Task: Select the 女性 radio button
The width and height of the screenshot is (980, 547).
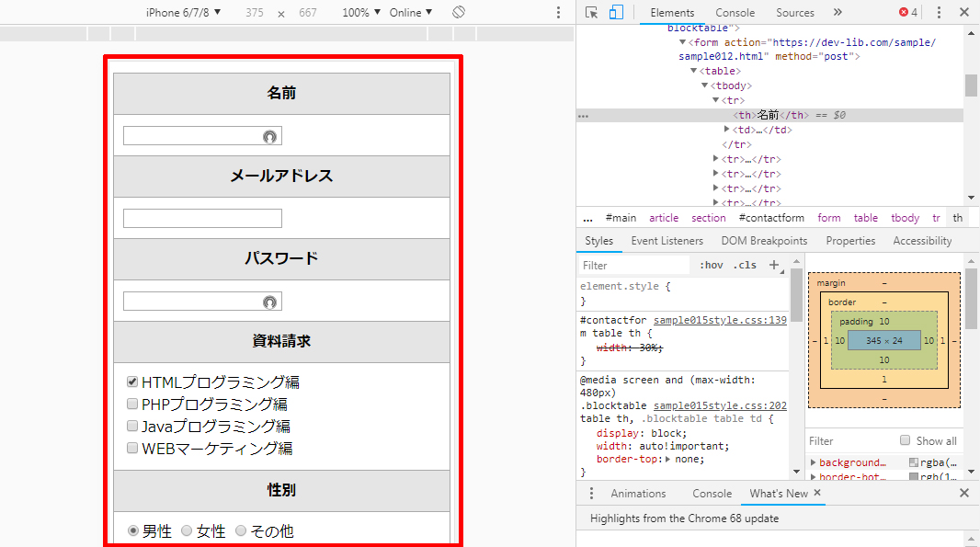Action: 187,530
